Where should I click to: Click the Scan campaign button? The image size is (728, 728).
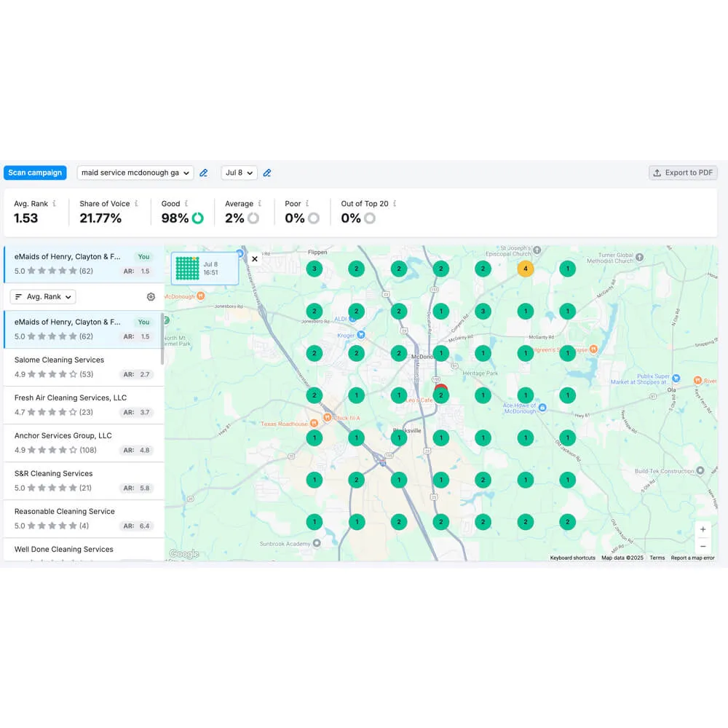pos(35,173)
